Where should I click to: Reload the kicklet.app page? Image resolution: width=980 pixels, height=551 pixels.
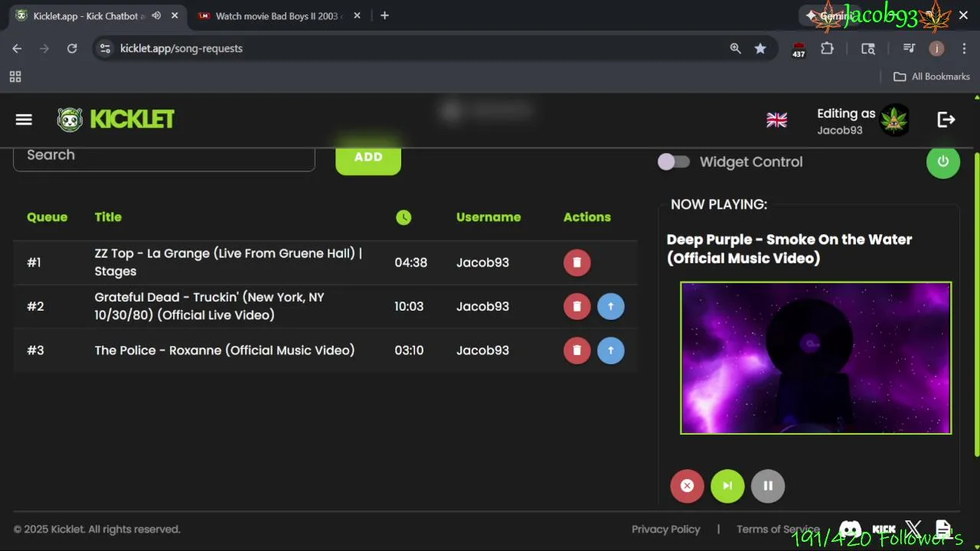[x=72, y=48]
